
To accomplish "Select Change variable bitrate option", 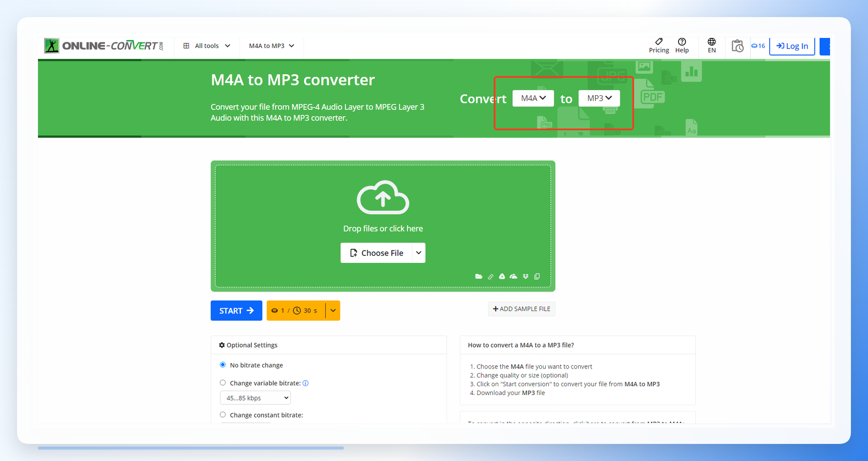I will pyautogui.click(x=223, y=383).
